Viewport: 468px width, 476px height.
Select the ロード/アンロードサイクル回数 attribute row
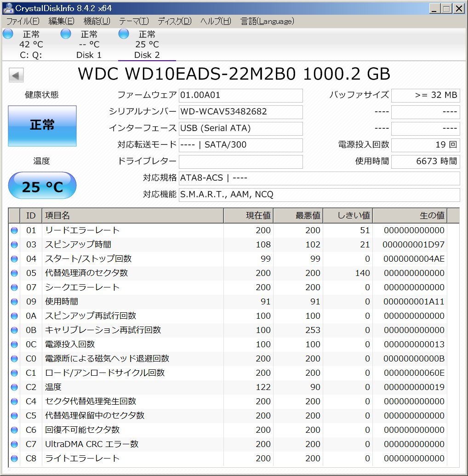pyautogui.click(x=228, y=373)
